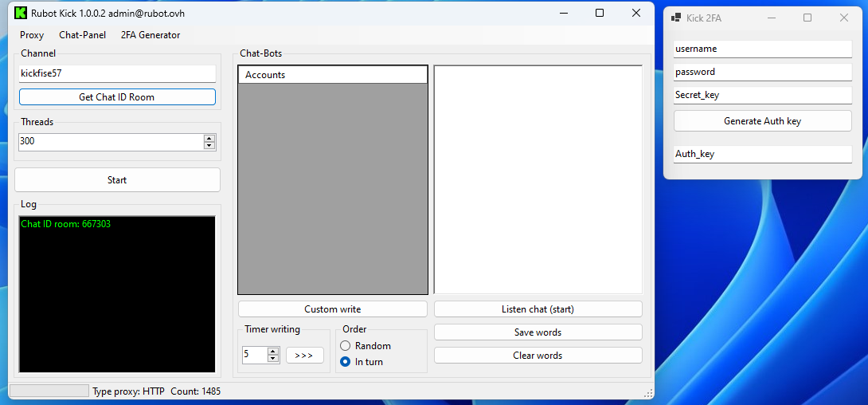The width and height of the screenshot is (868, 405).
Task: Open the 2FA Generator menu
Action: click(151, 35)
